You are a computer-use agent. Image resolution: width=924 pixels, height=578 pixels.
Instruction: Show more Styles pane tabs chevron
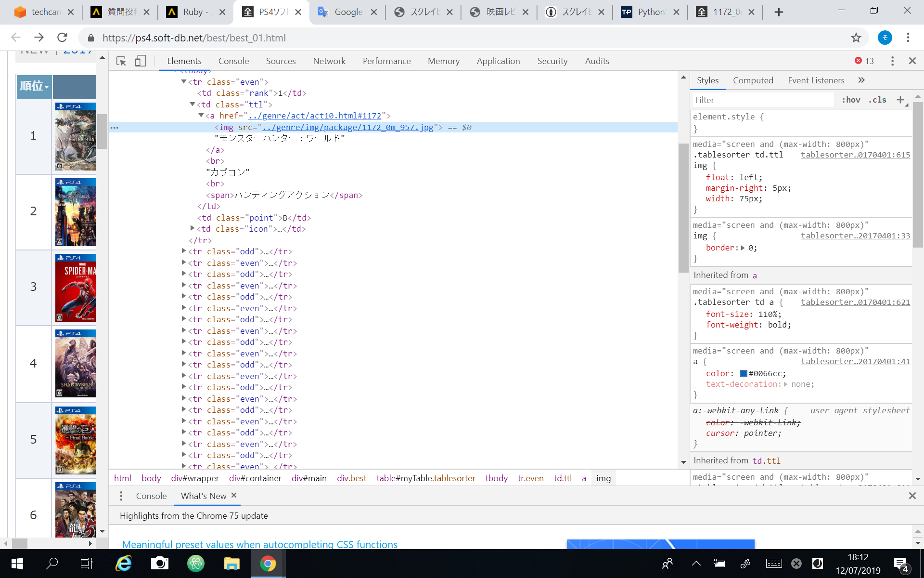[861, 80]
